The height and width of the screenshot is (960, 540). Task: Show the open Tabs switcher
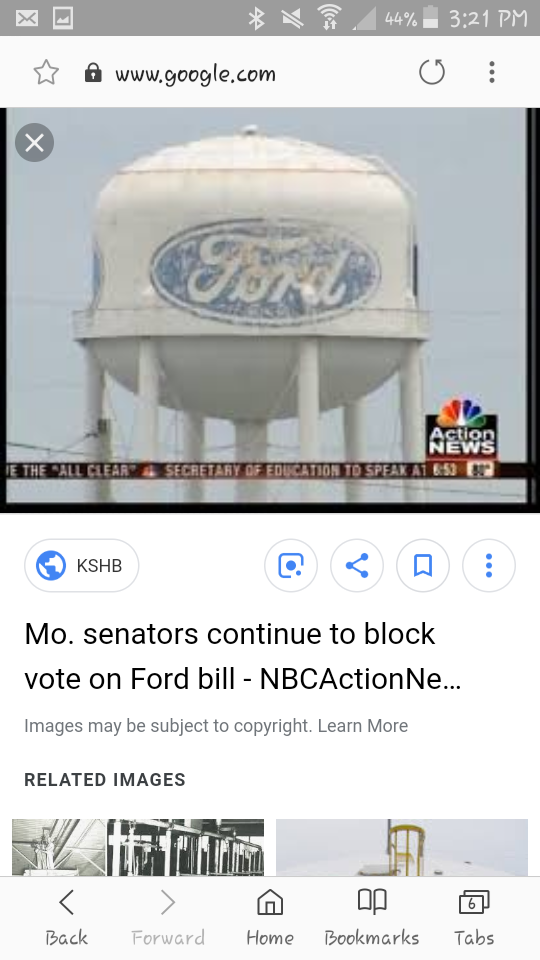point(474,918)
